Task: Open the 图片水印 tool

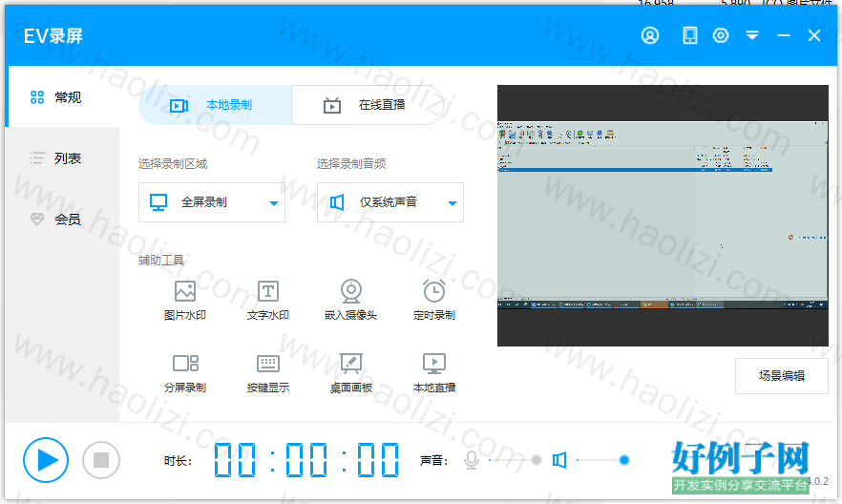Action: (x=185, y=300)
